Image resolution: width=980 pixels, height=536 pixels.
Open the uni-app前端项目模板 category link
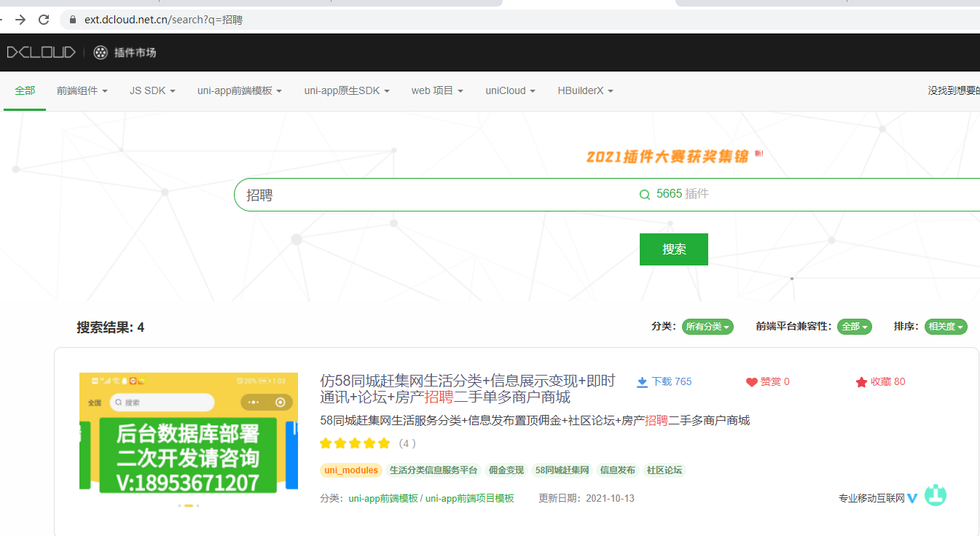470,499
